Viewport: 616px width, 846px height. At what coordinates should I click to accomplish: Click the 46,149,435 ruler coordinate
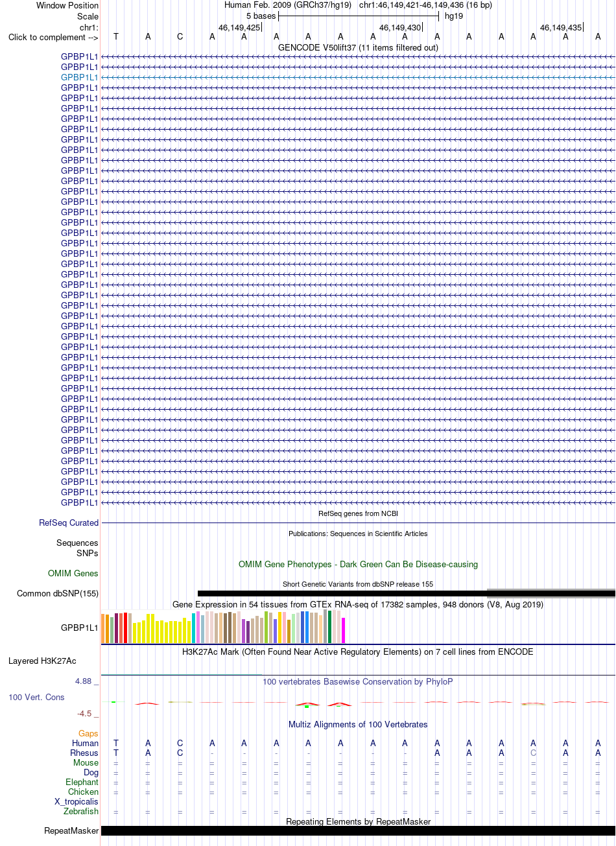pyautogui.click(x=561, y=27)
